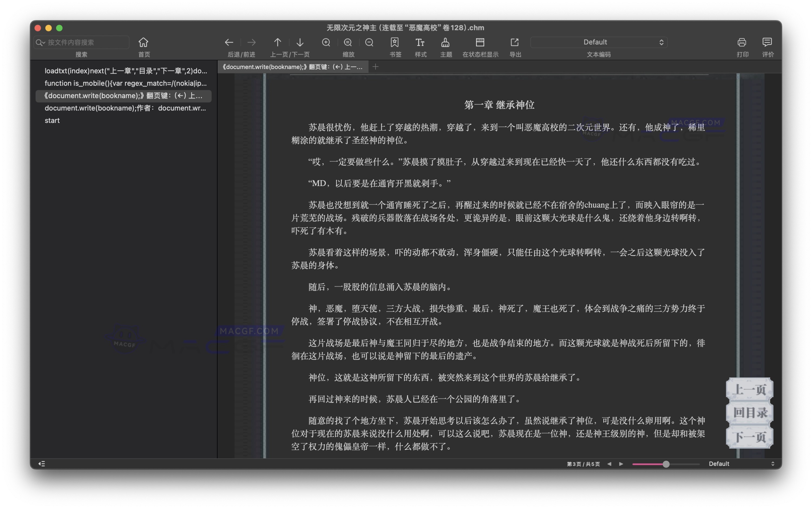Image resolution: width=812 pixels, height=509 pixels.
Task: Collapse the sidebar with the bottom-left icon
Action: [42, 464]
